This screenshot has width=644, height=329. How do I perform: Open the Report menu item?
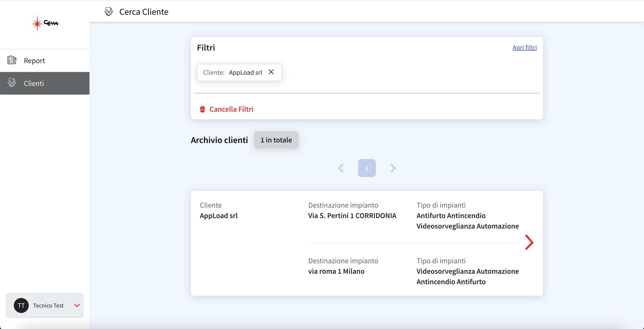(45, 61)
